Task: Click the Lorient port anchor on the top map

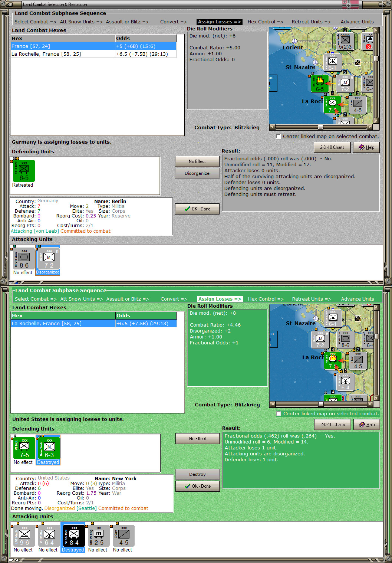Action: [x=294, y=41]
